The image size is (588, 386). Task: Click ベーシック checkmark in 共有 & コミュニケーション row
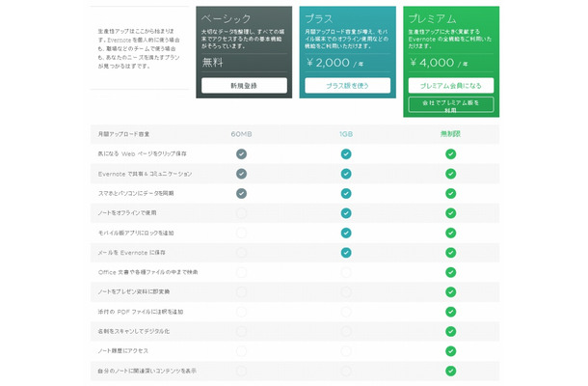[x=242, y=174]
